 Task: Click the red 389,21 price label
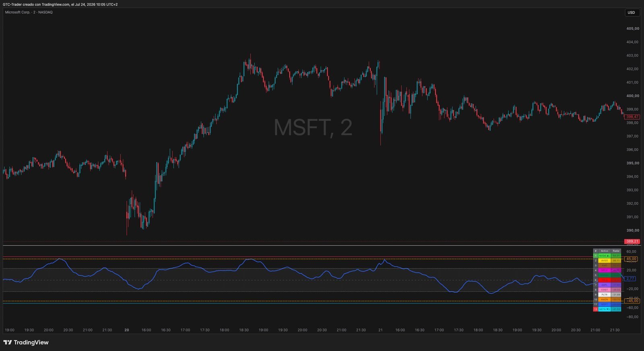(x=632, y=242)
